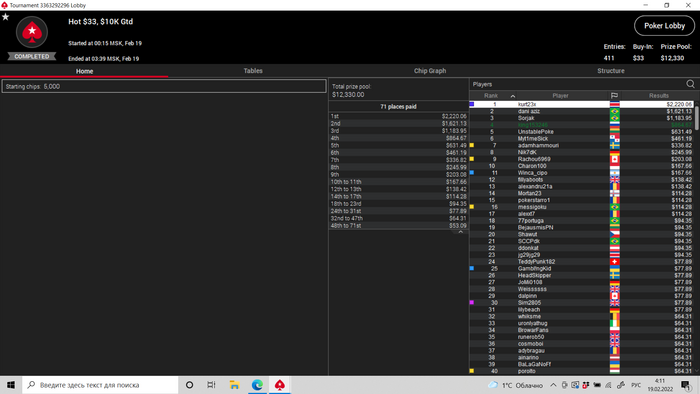Open the notification center icon
The image size is (700, 394).
pyautogui.click(x=686, y=385)
